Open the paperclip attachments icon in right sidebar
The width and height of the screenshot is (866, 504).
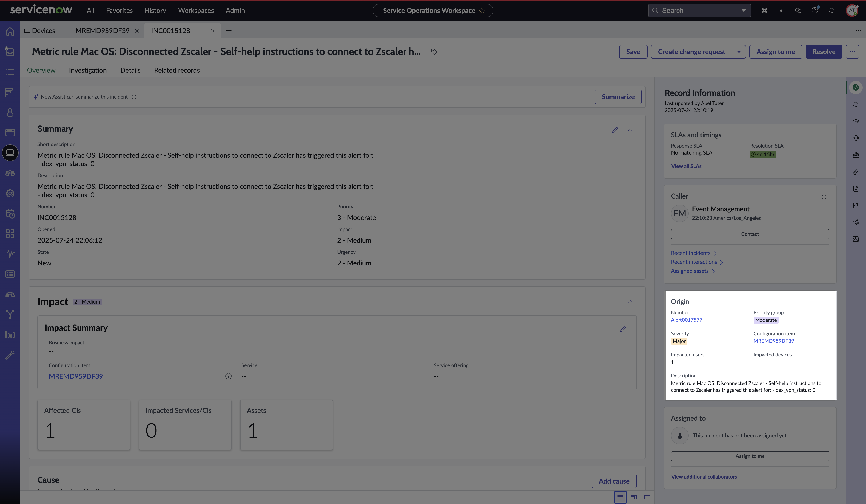856,172
